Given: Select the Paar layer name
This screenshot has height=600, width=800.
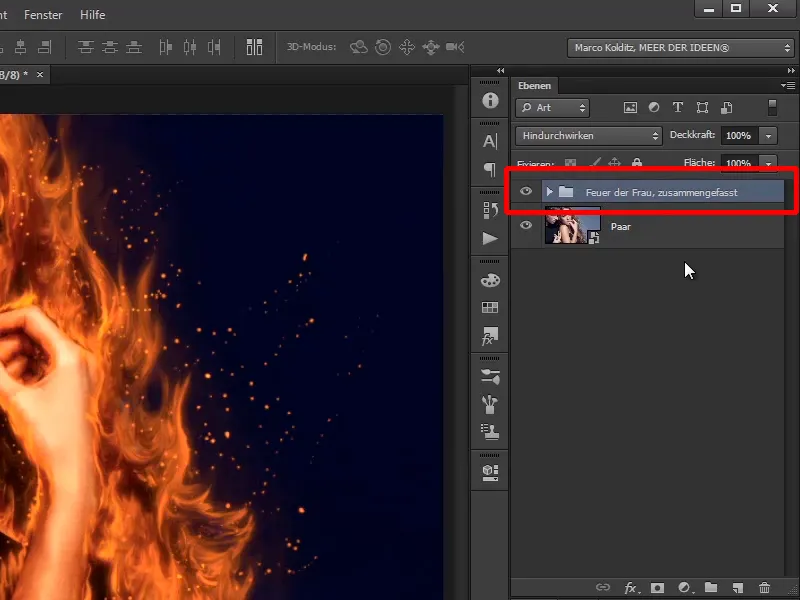Looking at the screenshot, I should pyautogui.click(x=620, y=227).
